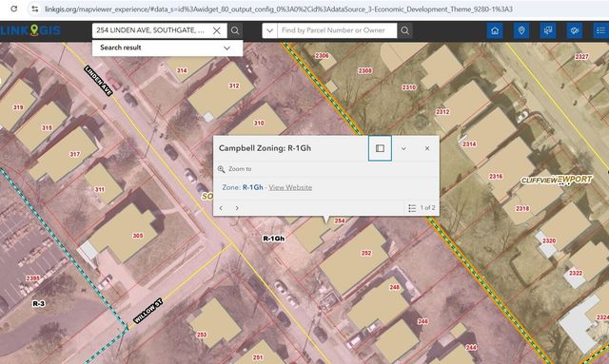This screenshot has width=609, height=364.
Task: Select the building labeled 319
Action: (x=15, y=104)
